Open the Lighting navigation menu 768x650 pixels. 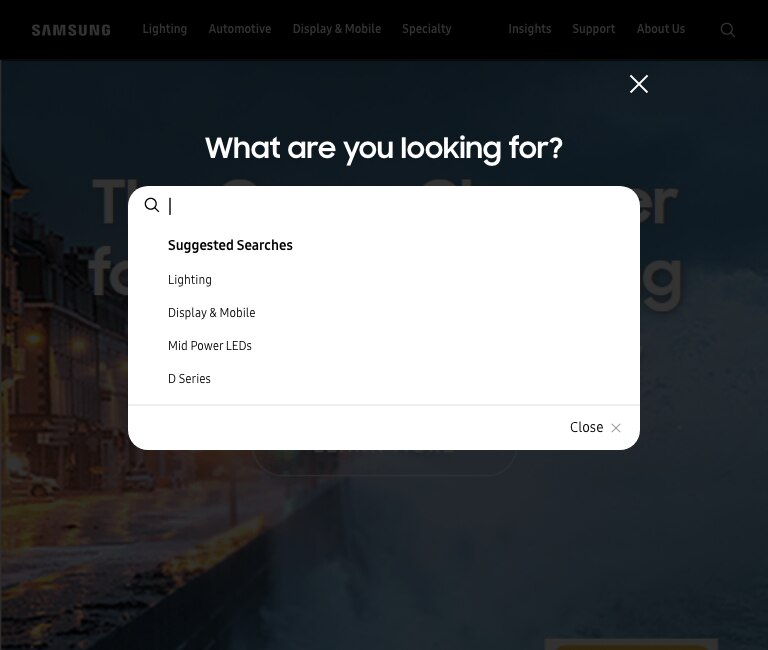click(165, 29)
